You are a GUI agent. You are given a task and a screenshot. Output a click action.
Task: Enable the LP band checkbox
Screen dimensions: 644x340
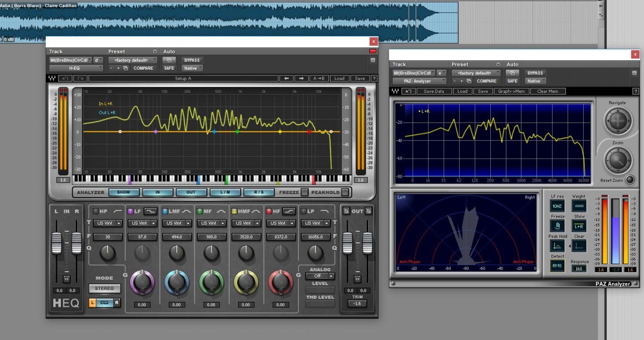304,211
